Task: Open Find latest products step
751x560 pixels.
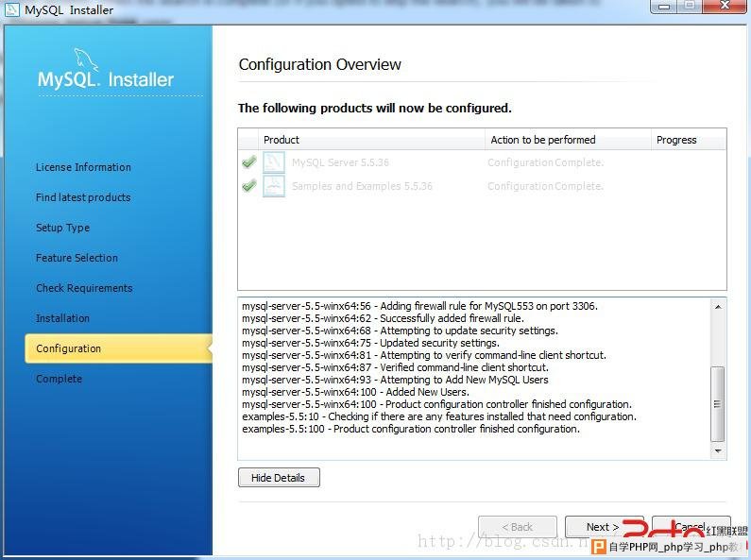Action: click(83, 197)
